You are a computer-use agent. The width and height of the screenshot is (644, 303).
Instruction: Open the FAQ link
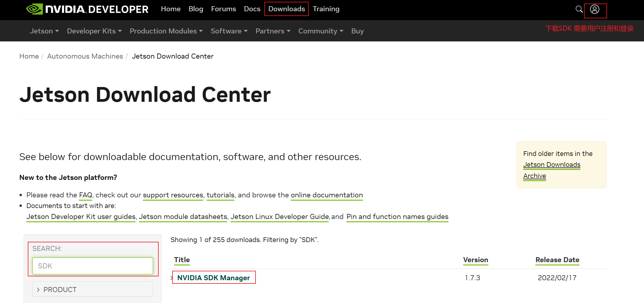(86, 195)
